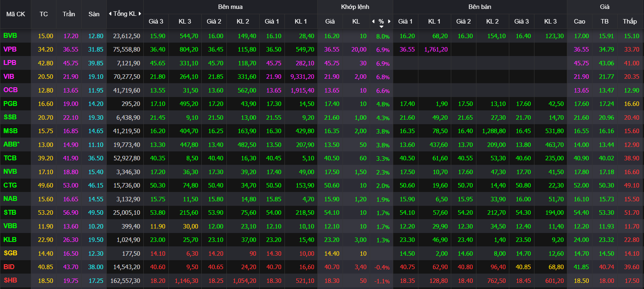This screenshot has height=289, width=644.
Task: Click the right arrow after the % column header
Action: click(389, 22)
